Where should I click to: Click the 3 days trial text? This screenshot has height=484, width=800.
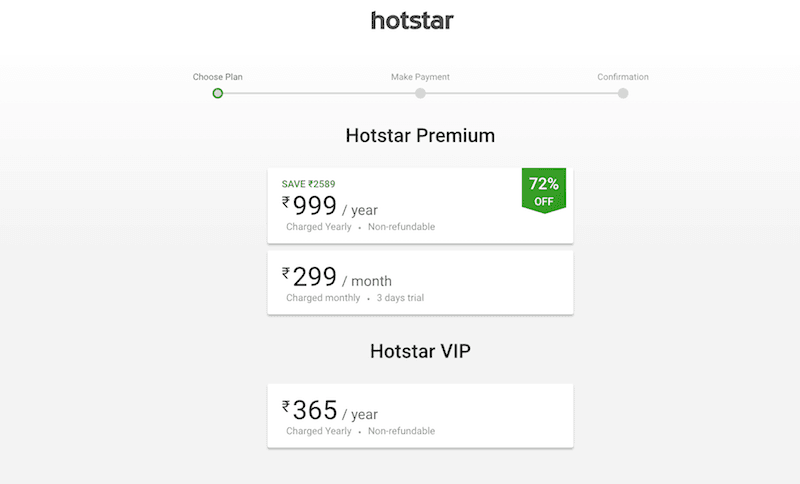[x=400, y=298]
